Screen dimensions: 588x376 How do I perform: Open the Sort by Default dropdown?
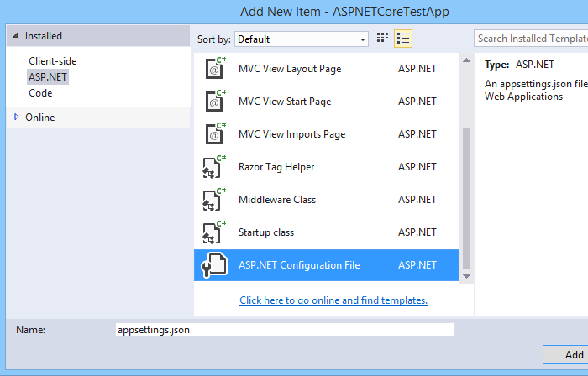[302, 39]
